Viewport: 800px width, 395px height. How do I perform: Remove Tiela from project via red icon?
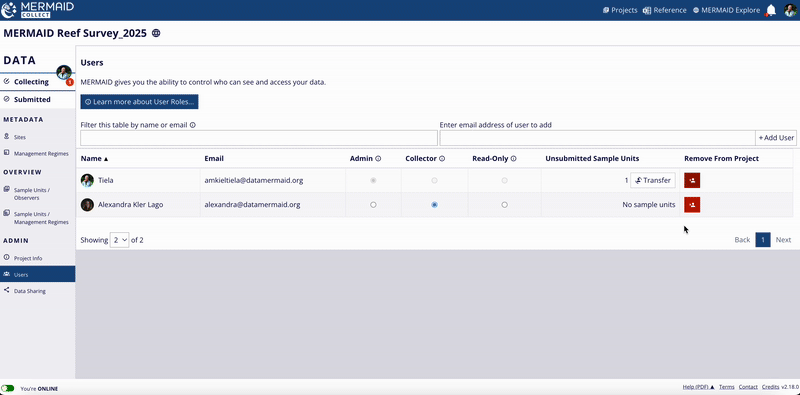692,180
